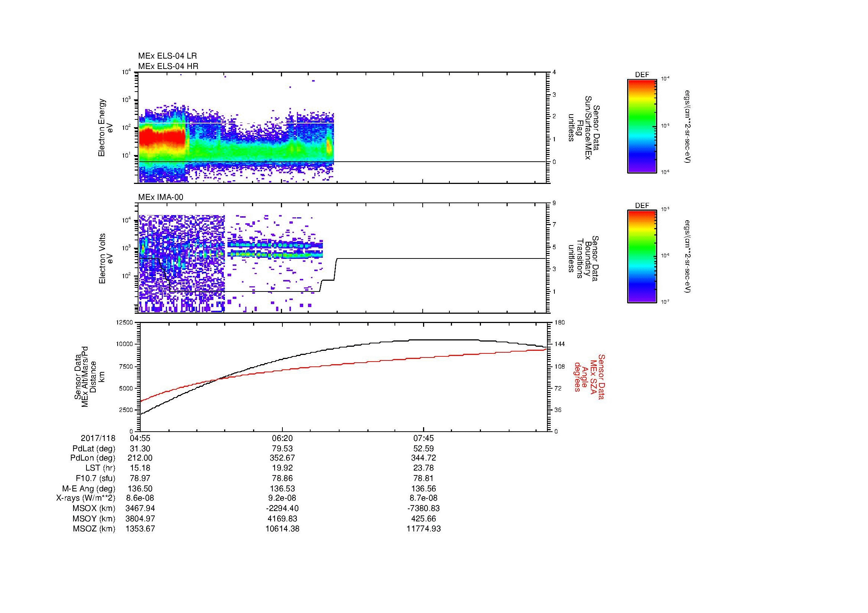The image size is (868, 613).
Task: Click the lower DEF color bar
Action: click(642, 257)
